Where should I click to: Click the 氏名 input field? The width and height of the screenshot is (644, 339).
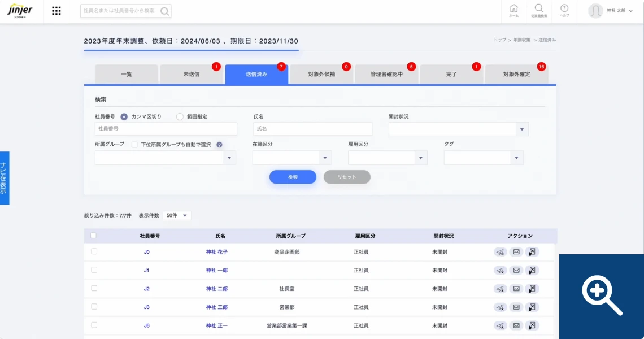coord(313,129)
